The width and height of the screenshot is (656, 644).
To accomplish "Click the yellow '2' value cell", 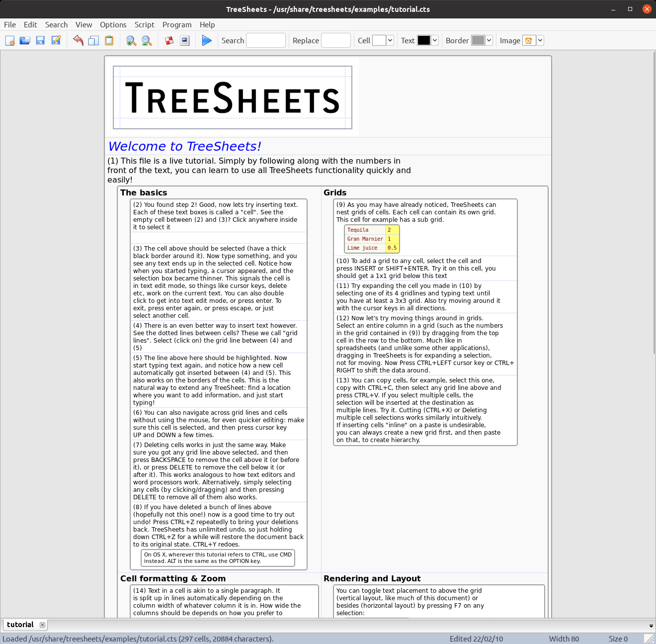I will (392, 230).
